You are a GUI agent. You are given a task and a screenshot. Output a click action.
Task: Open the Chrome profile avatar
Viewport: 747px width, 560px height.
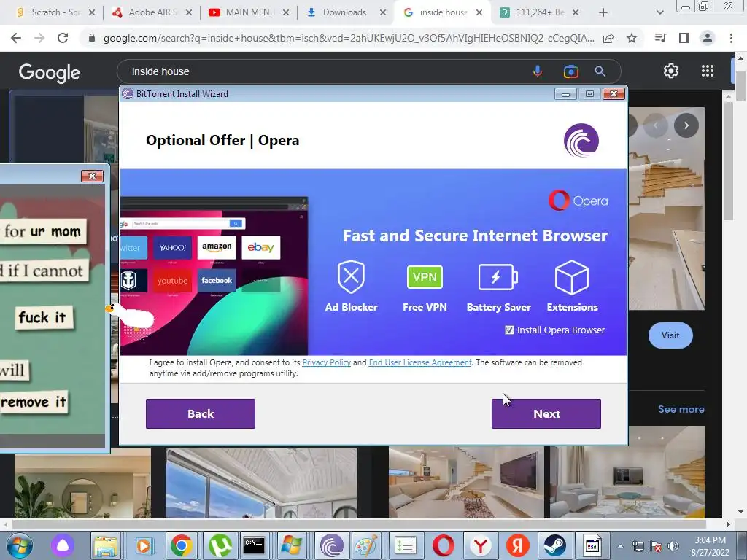click(x=708, y=38)
